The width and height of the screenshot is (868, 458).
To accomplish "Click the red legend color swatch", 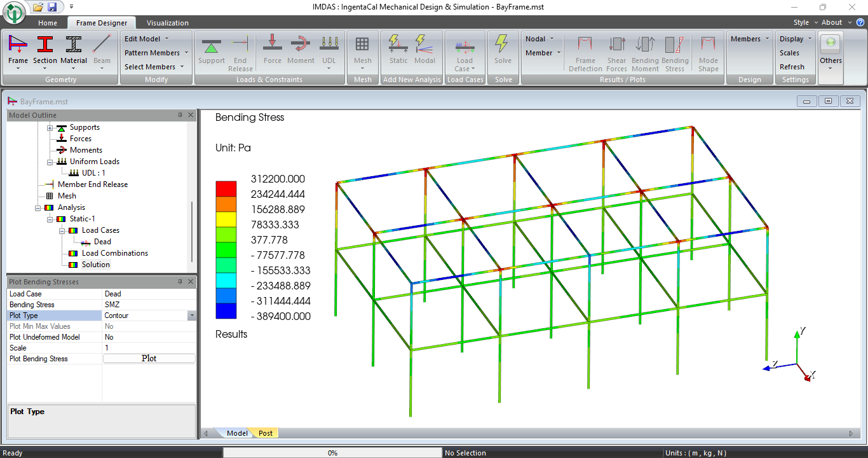I will (x=226, y=188).
